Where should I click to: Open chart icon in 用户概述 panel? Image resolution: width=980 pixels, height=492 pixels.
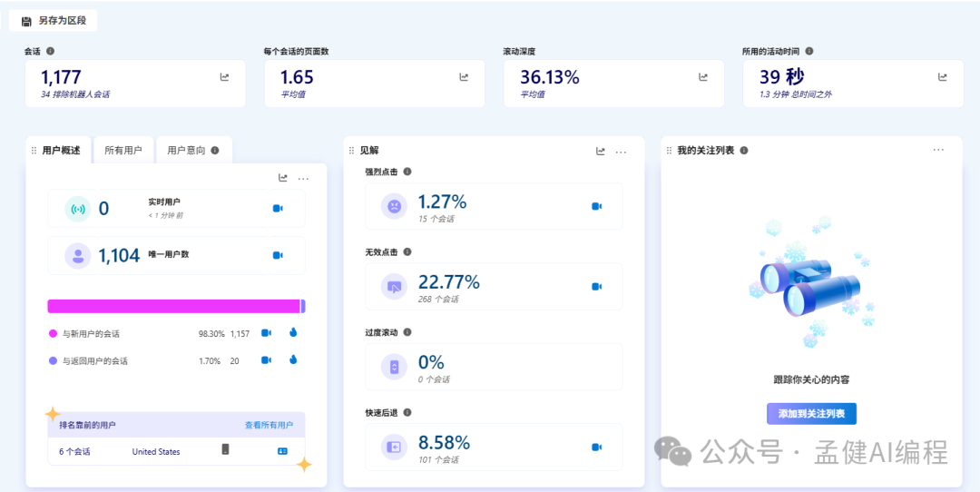(283, 178)
